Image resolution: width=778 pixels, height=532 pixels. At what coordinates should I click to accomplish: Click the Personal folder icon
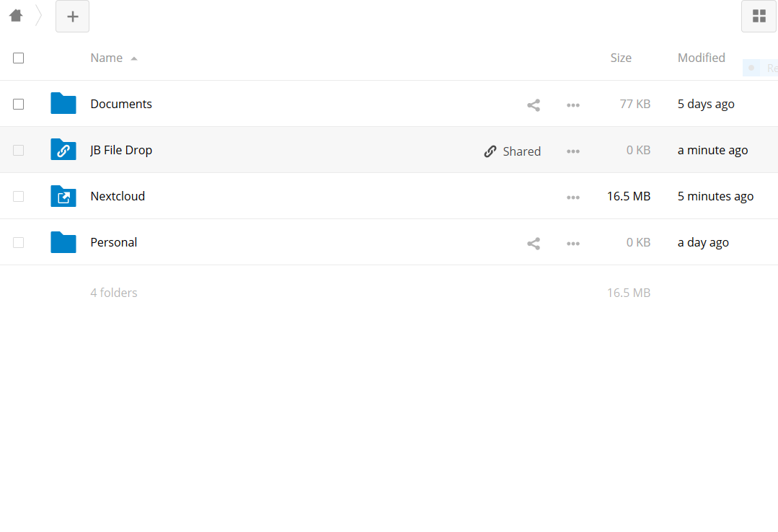click(x=63, y=242)
